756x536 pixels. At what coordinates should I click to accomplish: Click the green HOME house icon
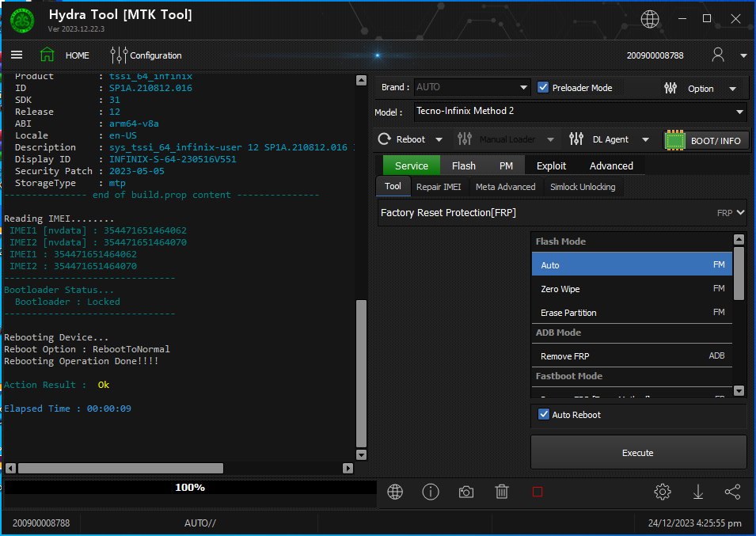point(47,55)
